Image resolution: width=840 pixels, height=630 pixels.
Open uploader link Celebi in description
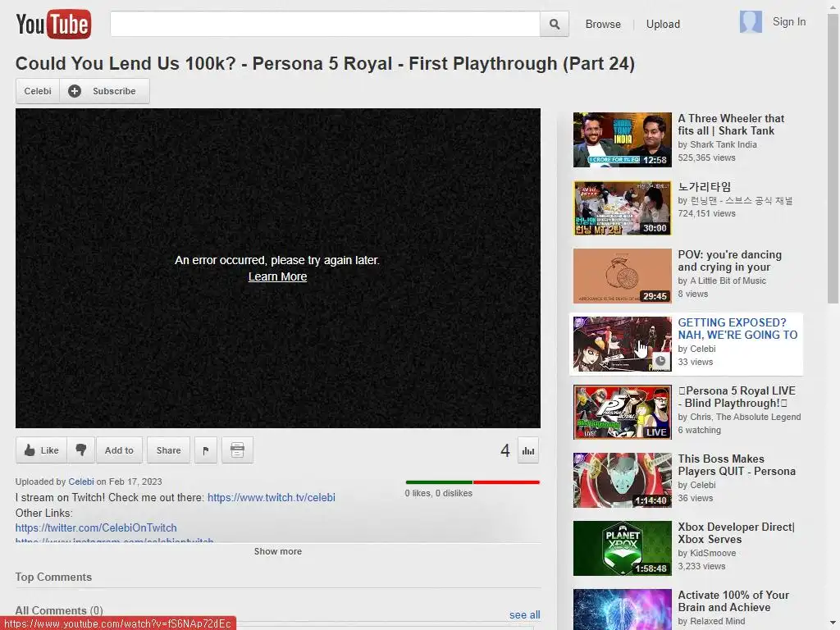click(x=81, y=482)
